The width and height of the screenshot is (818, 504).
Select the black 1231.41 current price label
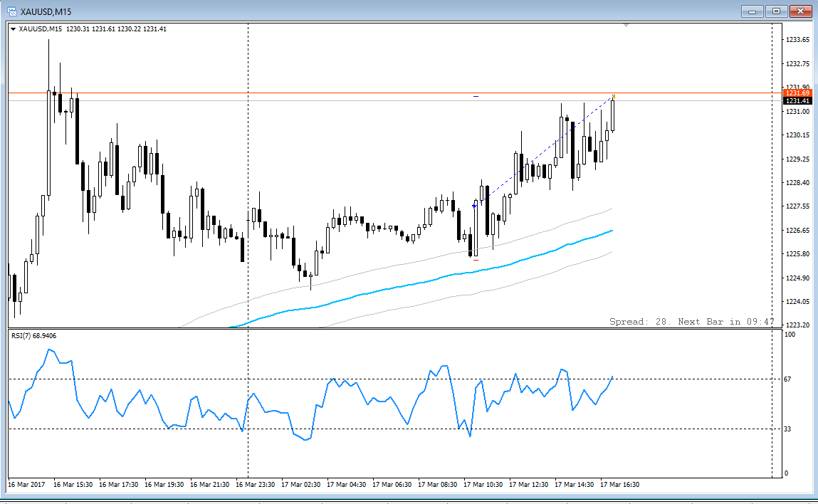pyautogui.click(x=797, y=100)
